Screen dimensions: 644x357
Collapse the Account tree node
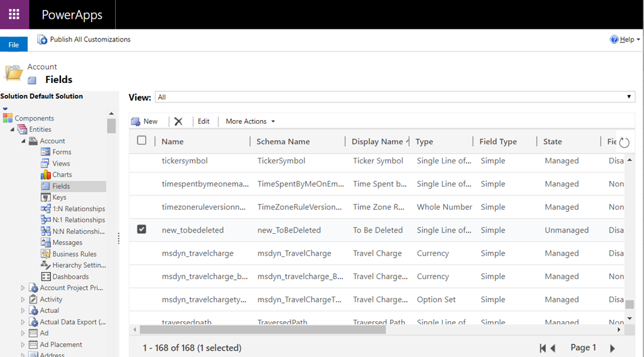tap(23, 141)
